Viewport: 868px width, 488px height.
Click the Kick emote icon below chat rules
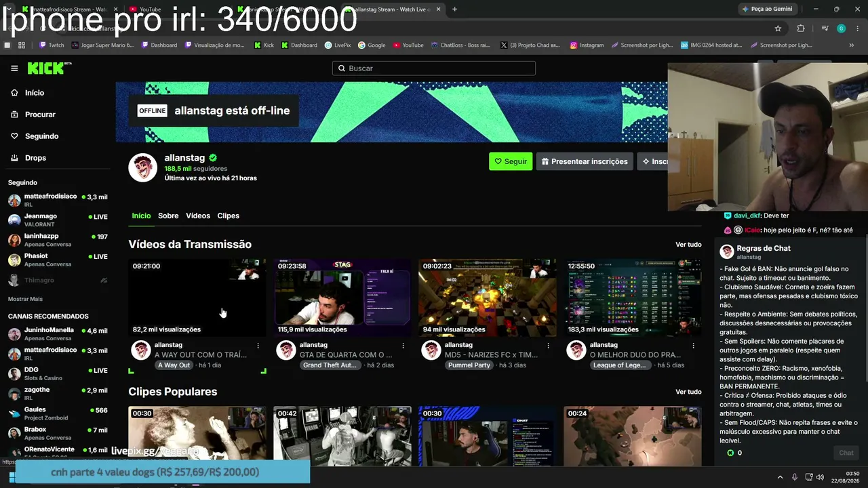[730, 453]
